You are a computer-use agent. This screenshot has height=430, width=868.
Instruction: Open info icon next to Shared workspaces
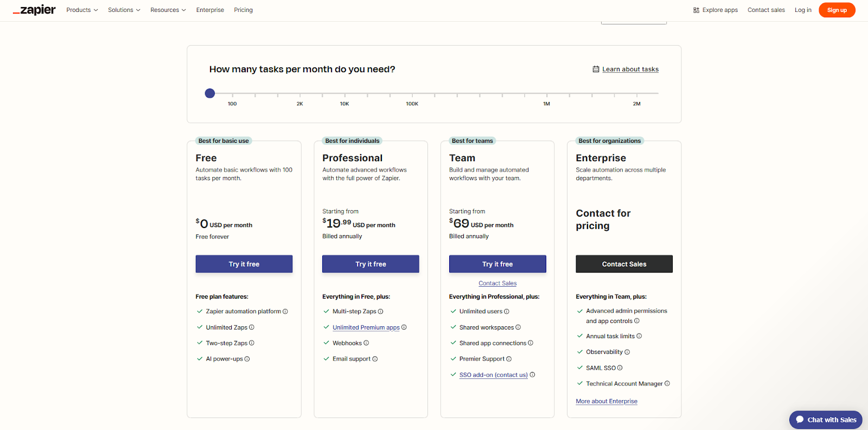click(518, 327)
